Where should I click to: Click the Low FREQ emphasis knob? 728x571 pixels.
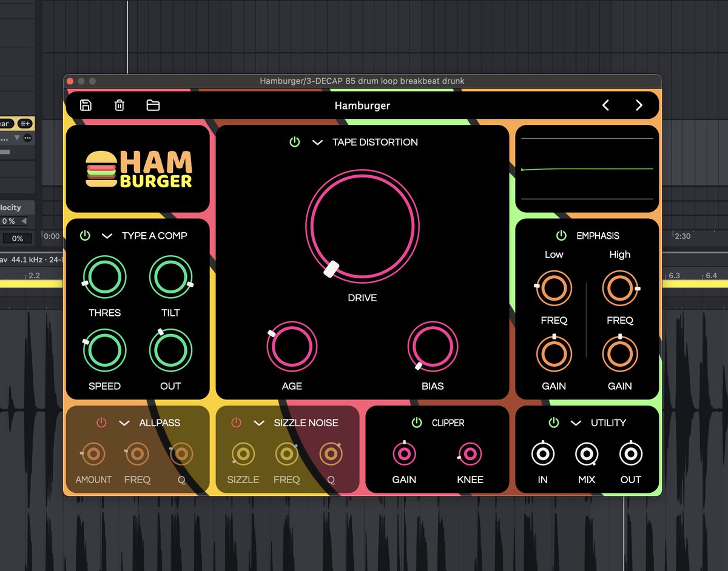(x=554, y=289)
